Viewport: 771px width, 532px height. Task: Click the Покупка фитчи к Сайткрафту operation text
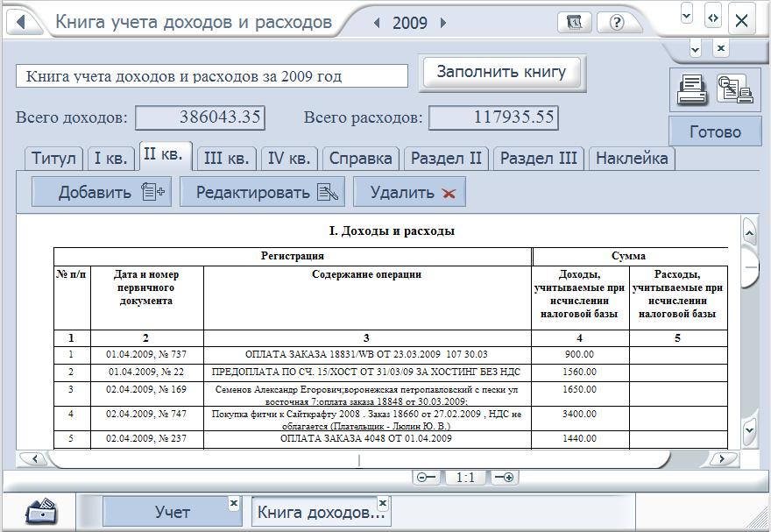[366, 420]
